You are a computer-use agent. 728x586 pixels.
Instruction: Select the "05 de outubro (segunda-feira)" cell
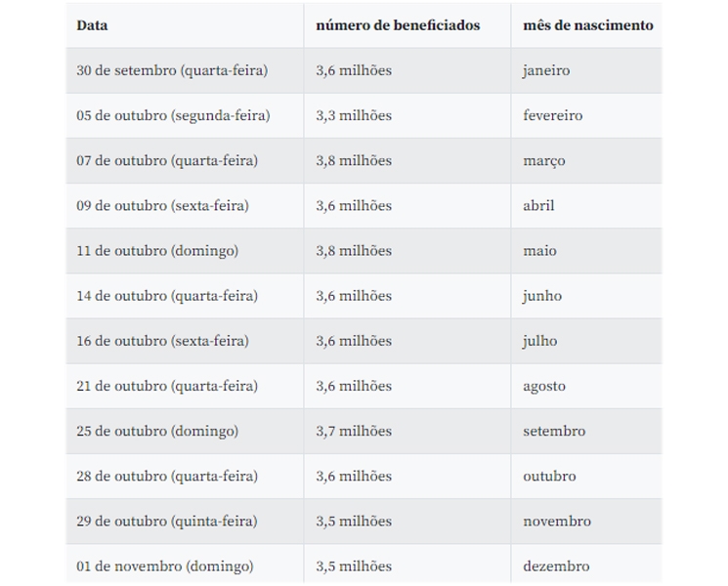[185, 115]
